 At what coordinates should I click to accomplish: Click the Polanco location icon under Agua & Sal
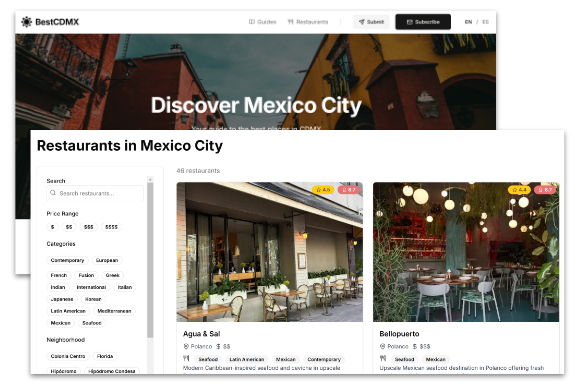[186, 346]
